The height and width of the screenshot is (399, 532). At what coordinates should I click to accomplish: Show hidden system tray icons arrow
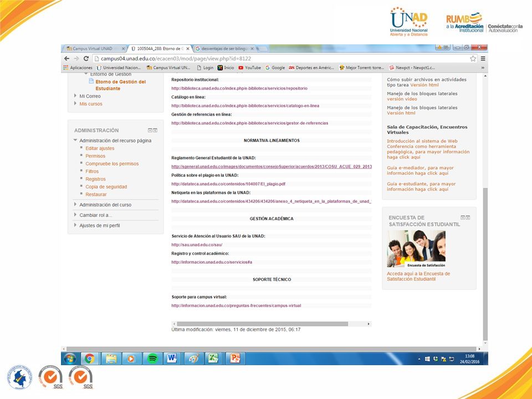tap(419, 359)
